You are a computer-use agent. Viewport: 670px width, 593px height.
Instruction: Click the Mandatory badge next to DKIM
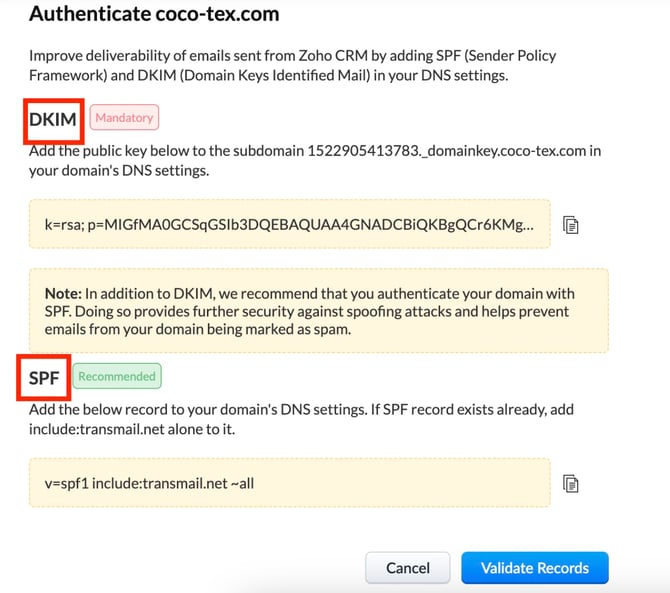(124, 117)
